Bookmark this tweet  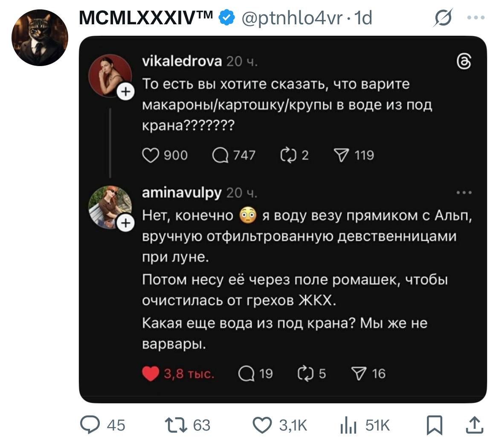coord(435,425)
